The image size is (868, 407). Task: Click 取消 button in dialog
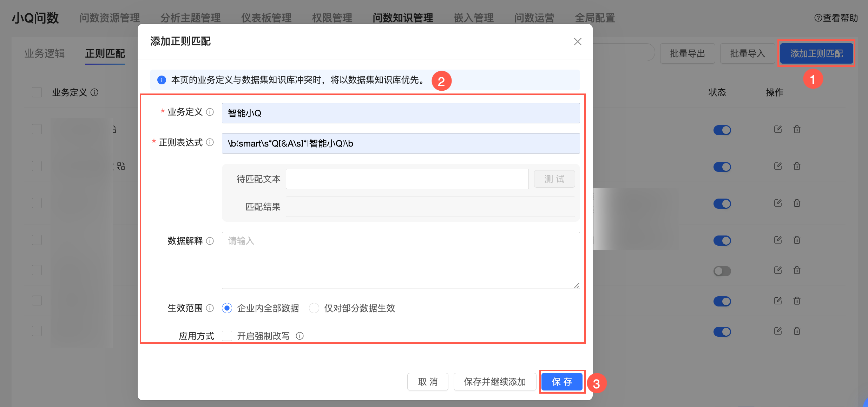click(x=427, y=382)
